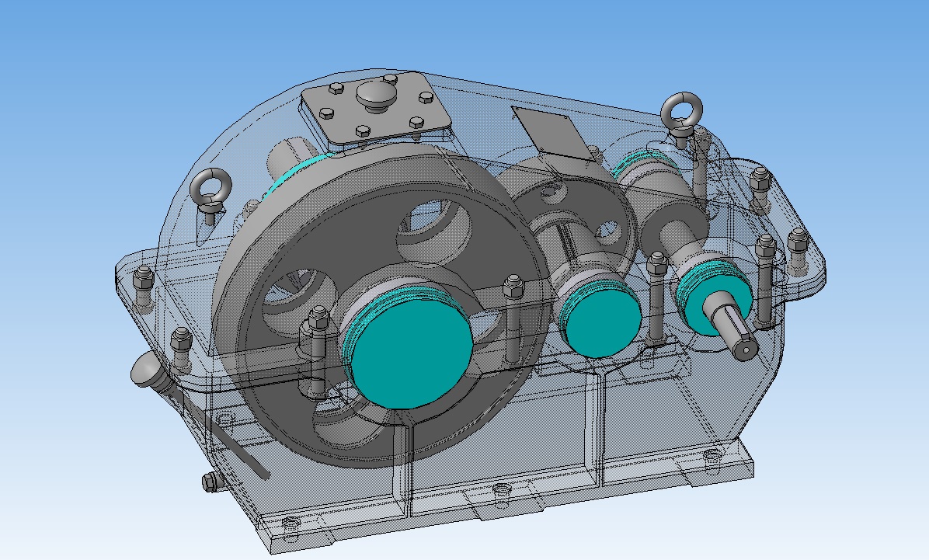Pick the left lifting eye bolt
This screenshot has width=929, height=560.
coord(210,193)
